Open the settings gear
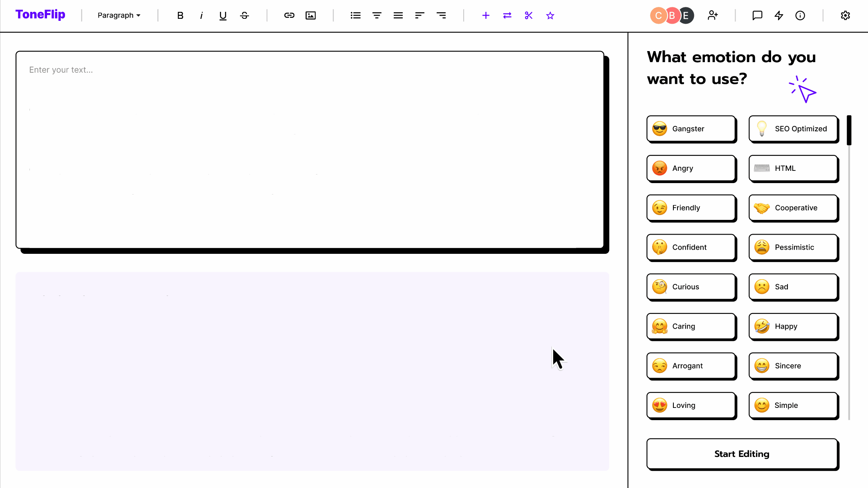The height and width of the screenshot is (488, 868). tap(845, 16)
